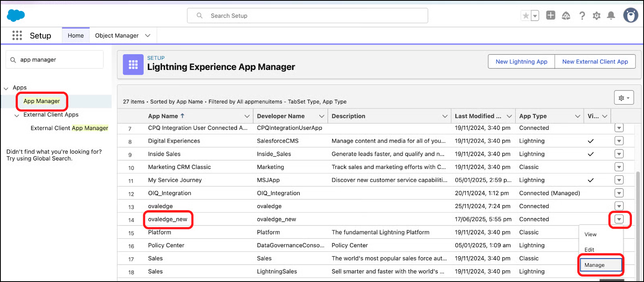
Task: Choose View in the row menu
Action: point(590,234)
